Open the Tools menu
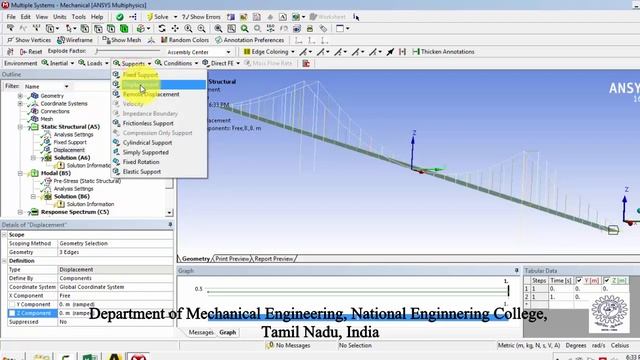This screenshot has height=360, width=640. (78, 17)
